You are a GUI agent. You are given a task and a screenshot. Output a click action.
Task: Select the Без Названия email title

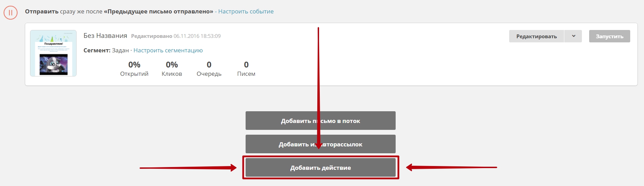point(105,36)
